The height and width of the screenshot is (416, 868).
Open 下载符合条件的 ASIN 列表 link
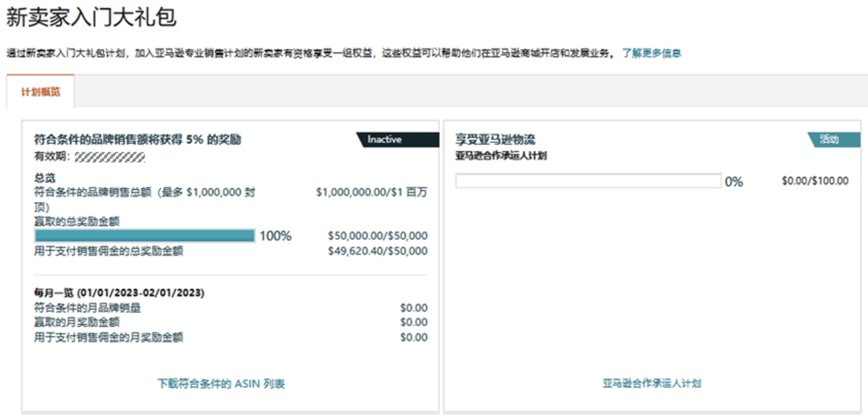coord(221,384)
